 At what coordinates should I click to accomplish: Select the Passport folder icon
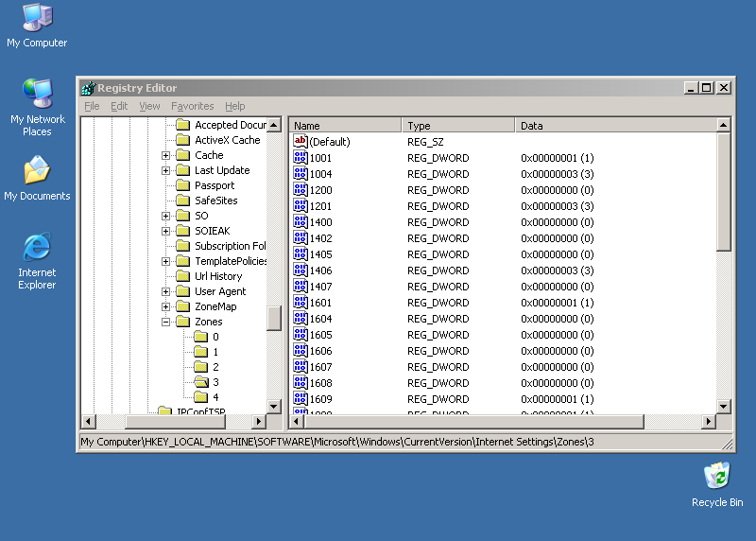point(182,185)
